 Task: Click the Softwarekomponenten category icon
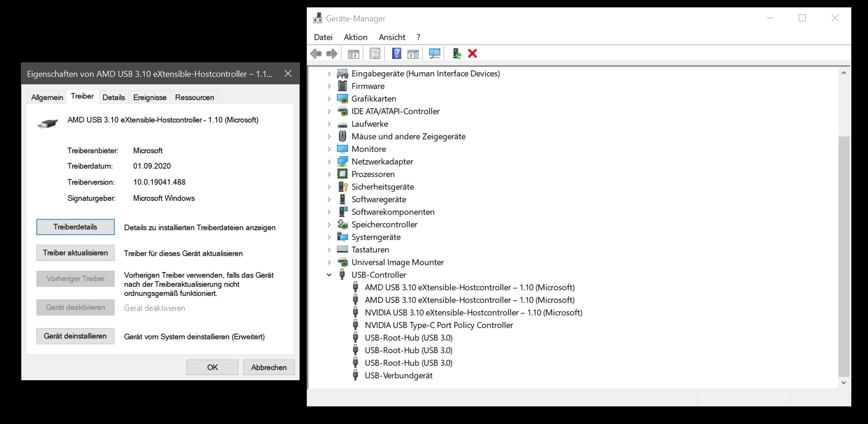(x=342, y=212)
